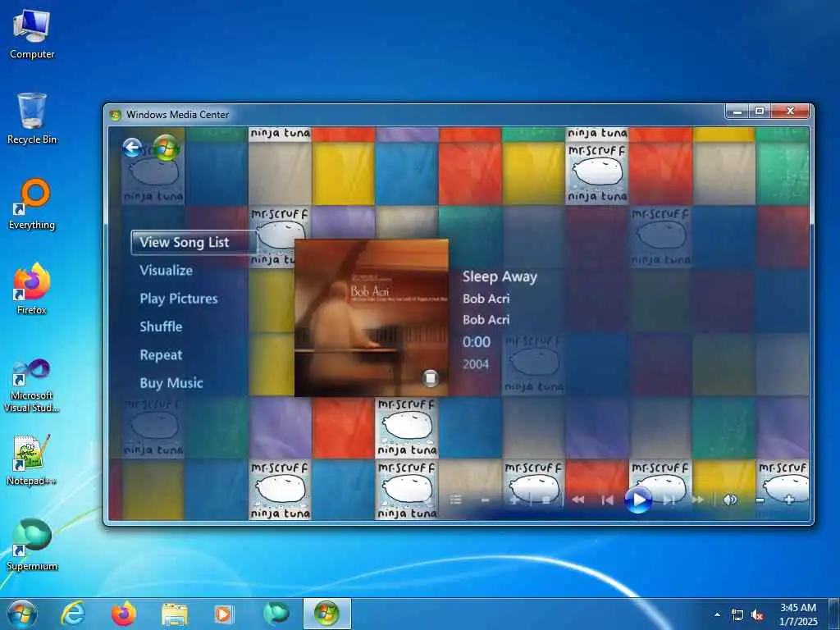This screenshot has height=630, width=840.
Task: Open the Windows Start menu
Action: pyautogui.click(x=22, y=614)
